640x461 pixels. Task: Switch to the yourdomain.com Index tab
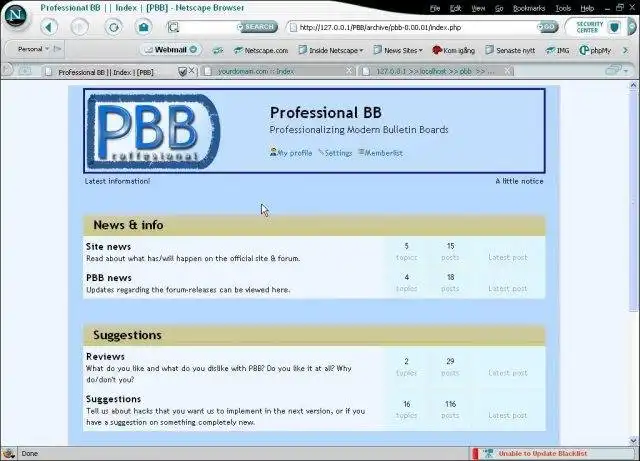(x=255, y=71)
